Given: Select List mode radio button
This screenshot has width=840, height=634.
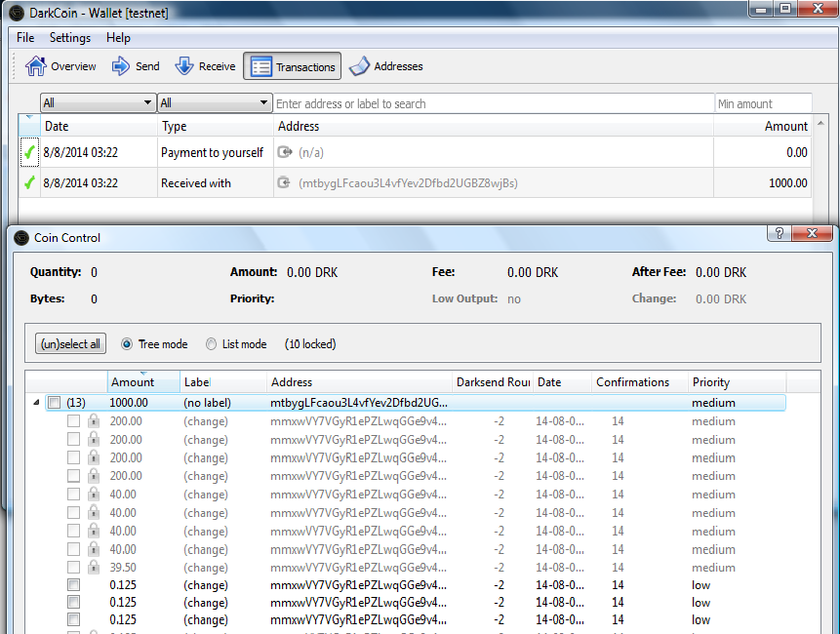Looking at the screenshot, I should [211, 344].
